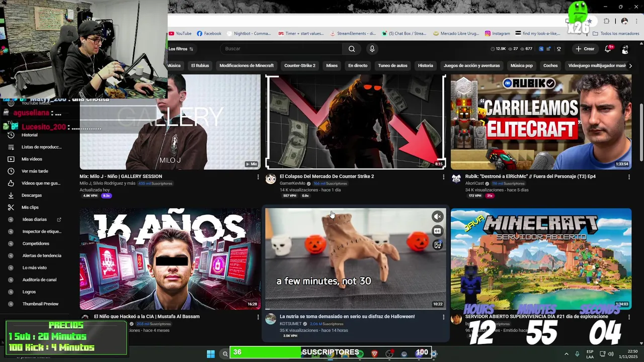Open options for El Colapso video

(x=443, y=177)
